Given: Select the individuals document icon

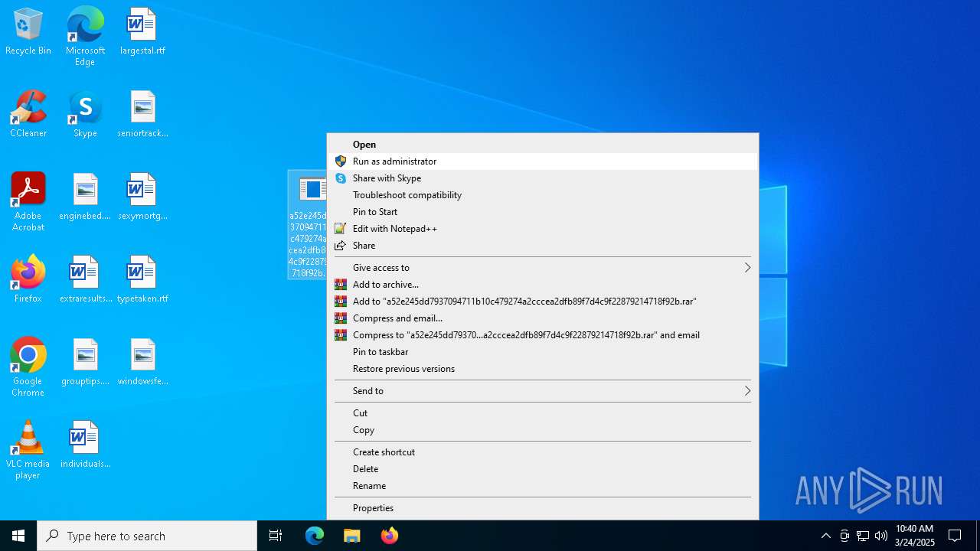Looking at the screenshot, I should 85,445.
